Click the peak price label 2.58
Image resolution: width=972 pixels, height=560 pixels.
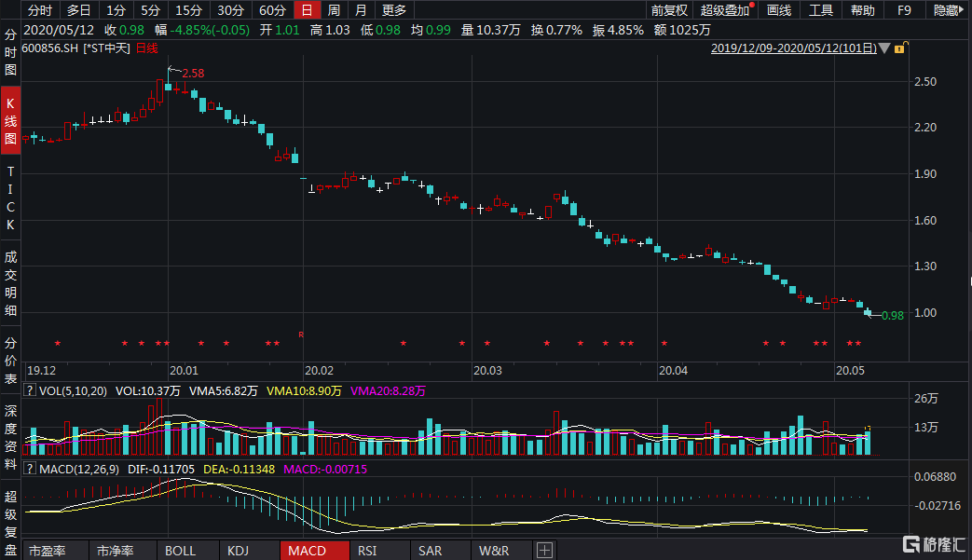pos(193,73)
